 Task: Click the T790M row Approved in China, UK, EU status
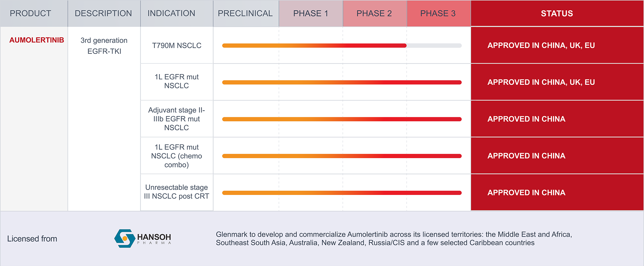(x=541, y=46)
